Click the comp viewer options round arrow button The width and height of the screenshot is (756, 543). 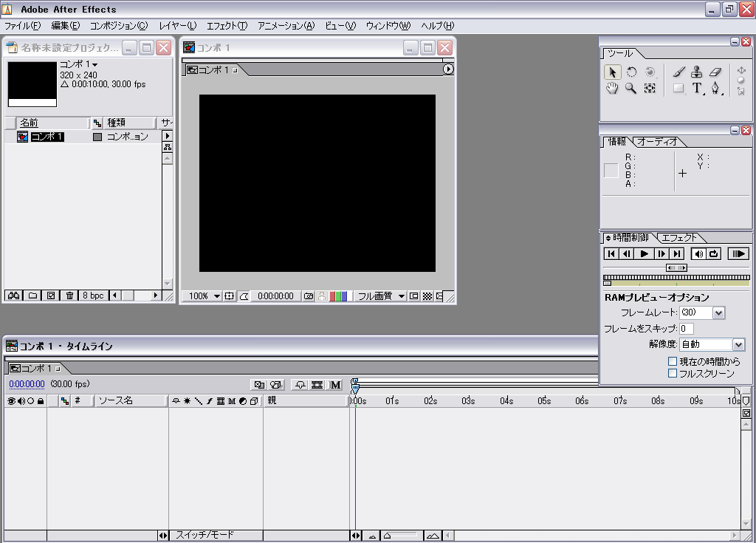coord(448,69)
